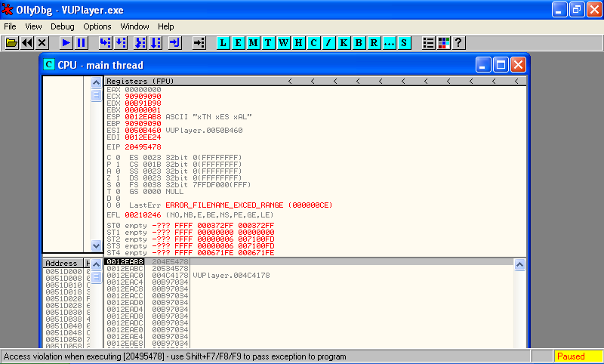Open Call stack with K button
Viewport: 604px width, 364px height.
tap(344, 43)
